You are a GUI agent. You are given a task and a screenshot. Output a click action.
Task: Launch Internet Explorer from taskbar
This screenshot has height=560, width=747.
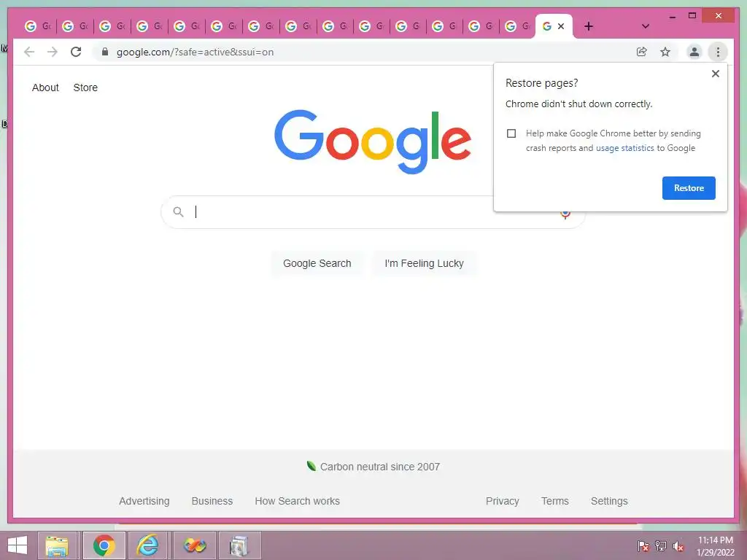click(147, 545)
